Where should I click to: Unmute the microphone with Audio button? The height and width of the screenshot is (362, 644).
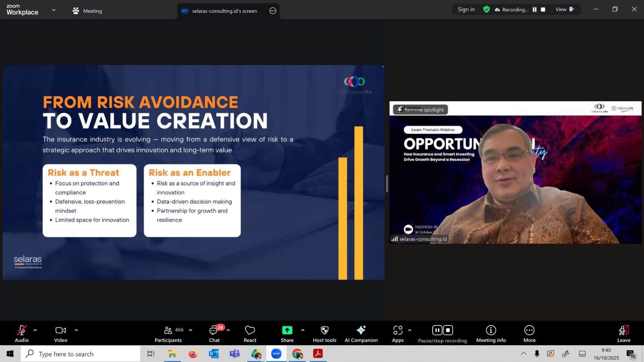tap(22, 334)
